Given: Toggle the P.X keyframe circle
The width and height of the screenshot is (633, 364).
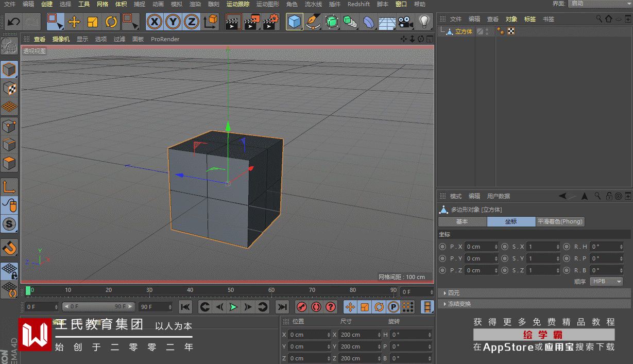Looking at the screenshot, I should click(x=442, y=247).
